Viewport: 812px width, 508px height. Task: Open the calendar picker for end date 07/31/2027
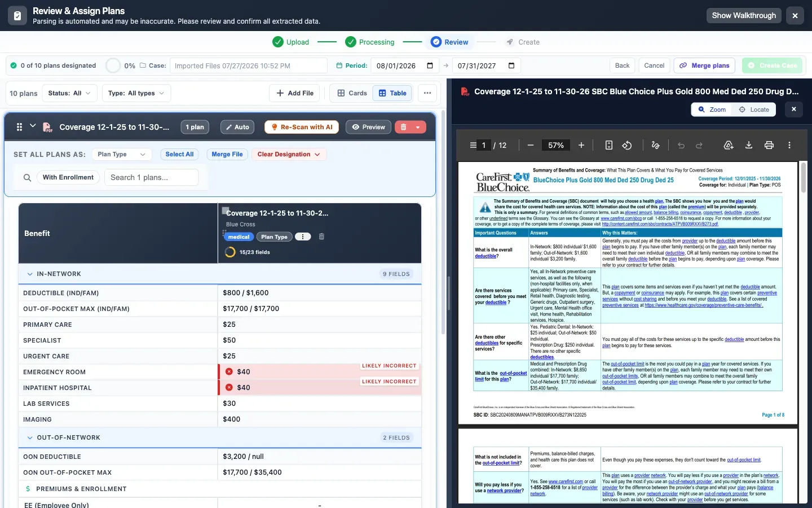511,65
